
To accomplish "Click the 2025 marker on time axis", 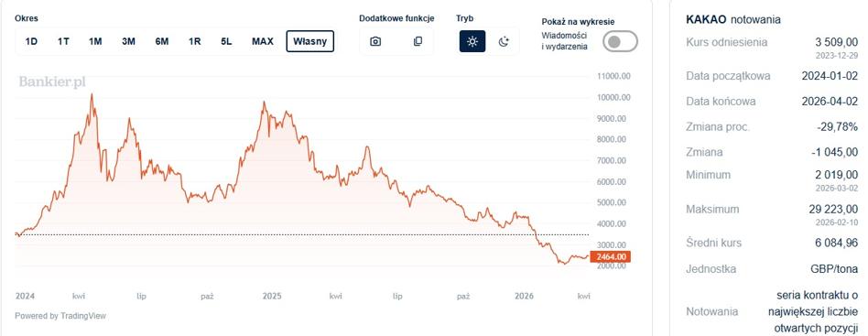I will point(272,297).
